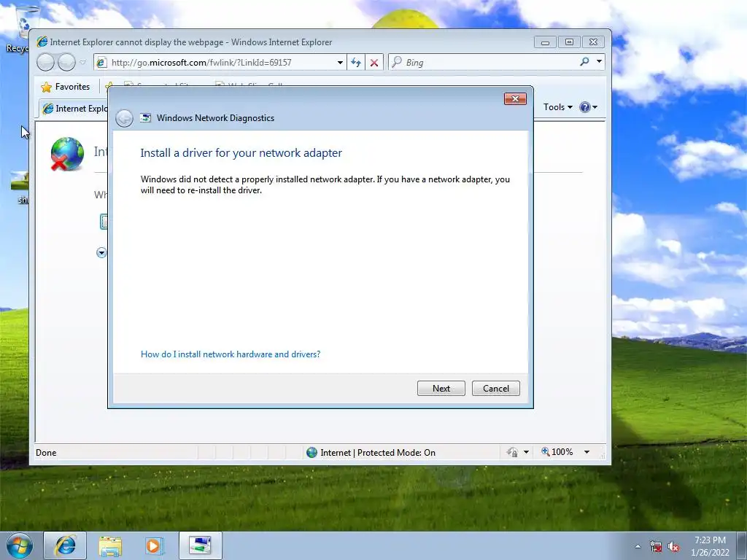Click the resize grip in IE status bar
747x560 pixels.
[602, 455]
